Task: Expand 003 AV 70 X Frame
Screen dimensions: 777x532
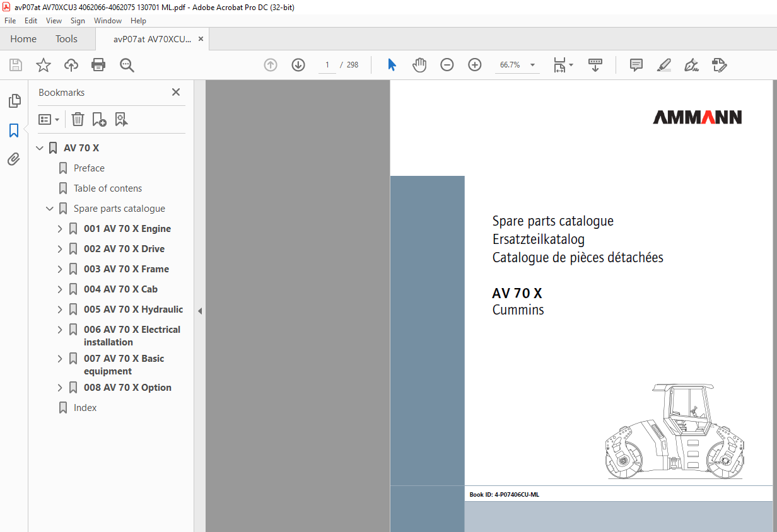Action: [60, 269]
